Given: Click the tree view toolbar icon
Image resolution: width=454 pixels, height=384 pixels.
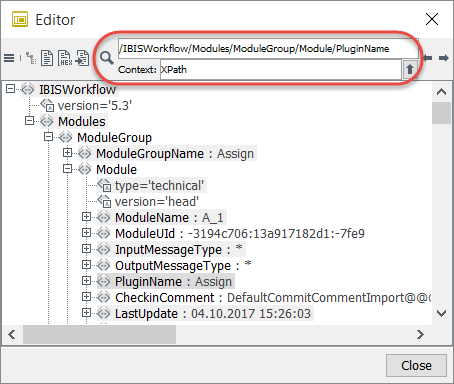Looking at the screenshot, I should point(31,58).
